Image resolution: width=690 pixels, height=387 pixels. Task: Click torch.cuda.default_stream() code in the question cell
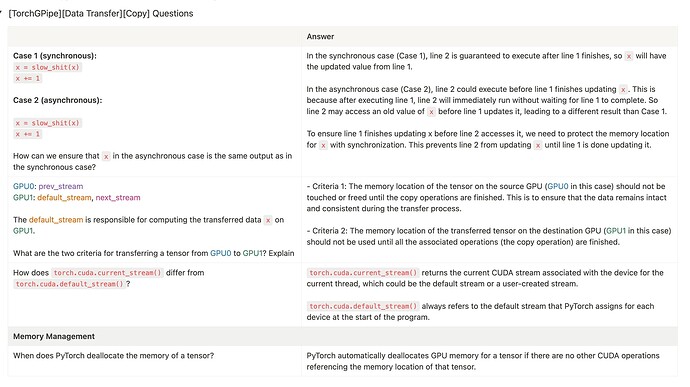tap(69, 284)
